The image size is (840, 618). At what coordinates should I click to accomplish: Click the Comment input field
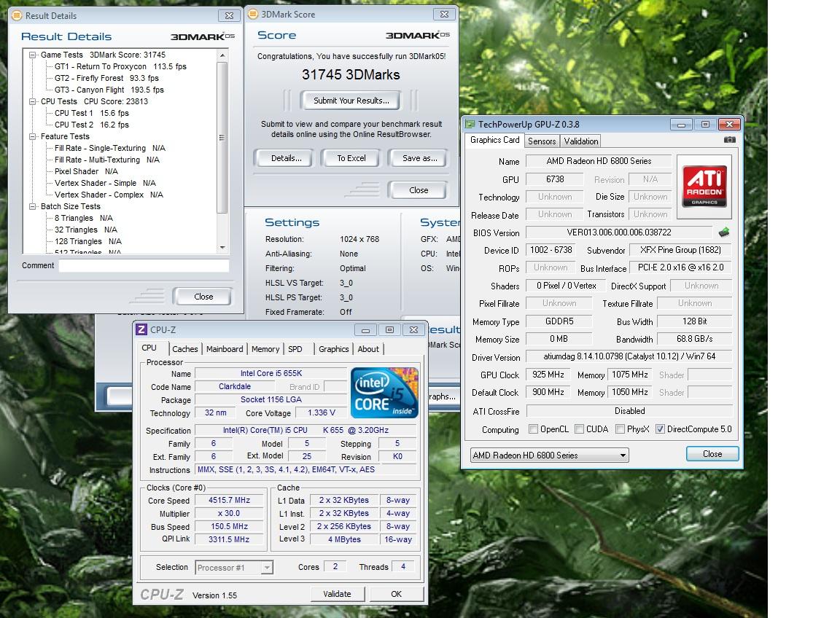click(x=144, y=265)
